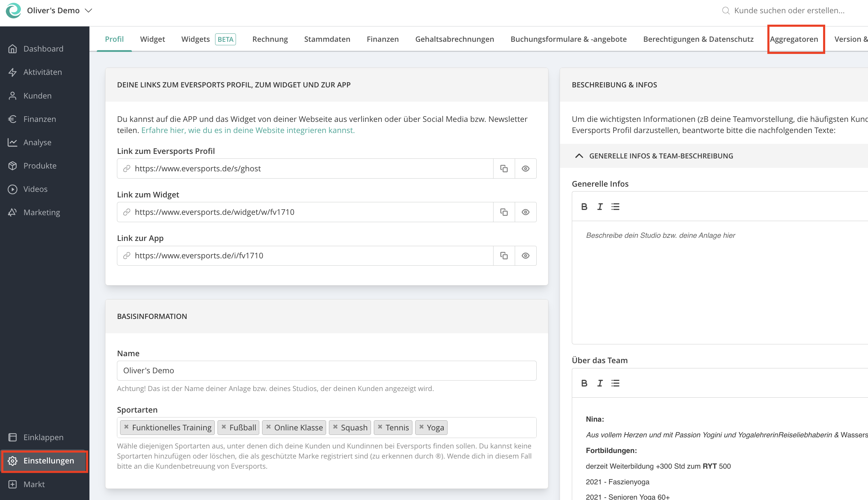Remove the Yoga sport tag
This screenshot has height=500, width=868.
[421, 427]
